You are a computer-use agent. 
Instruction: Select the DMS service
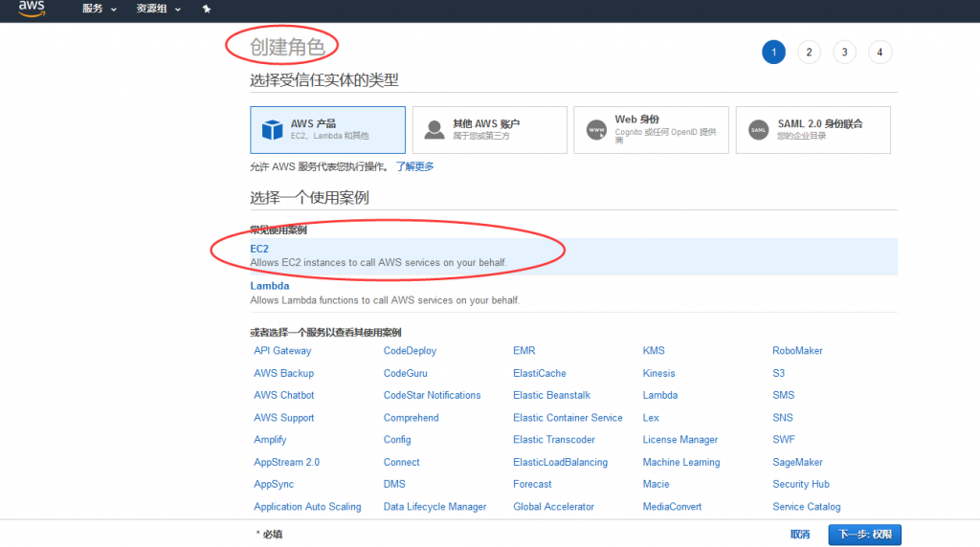coord(394,484)
